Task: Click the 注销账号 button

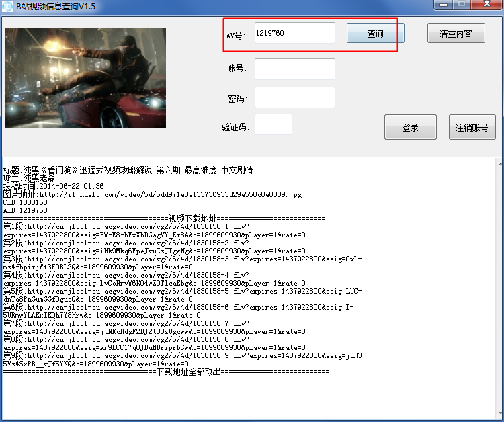Action: tap(472, 127)
